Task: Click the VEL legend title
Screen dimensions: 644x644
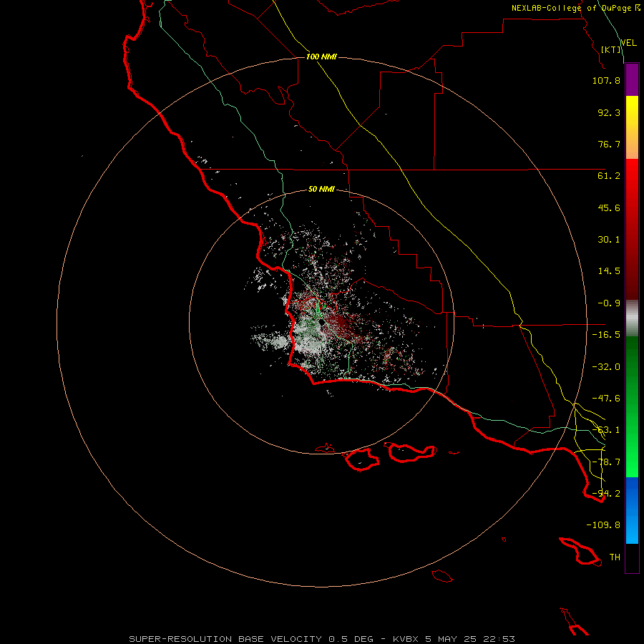Action: pos(628,43)
